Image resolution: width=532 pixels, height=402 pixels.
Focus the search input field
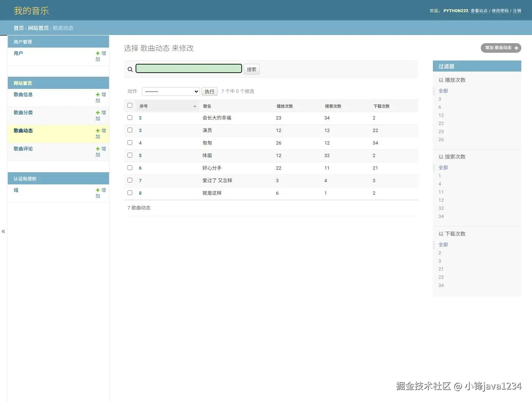189,69
